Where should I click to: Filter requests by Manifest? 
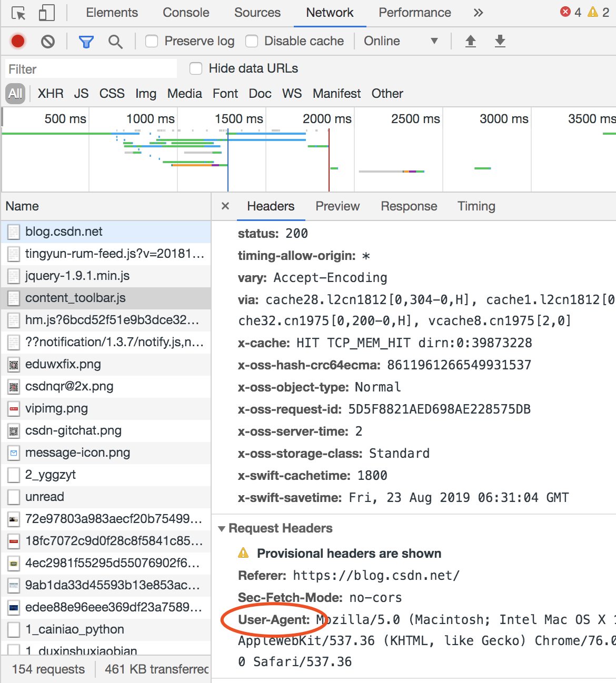[337, 94]
